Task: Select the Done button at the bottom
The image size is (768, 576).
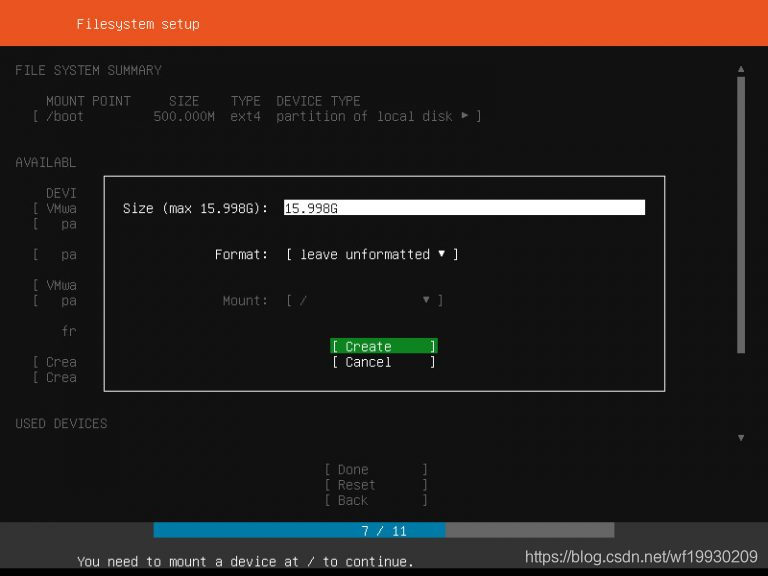Action: [376, 469]
